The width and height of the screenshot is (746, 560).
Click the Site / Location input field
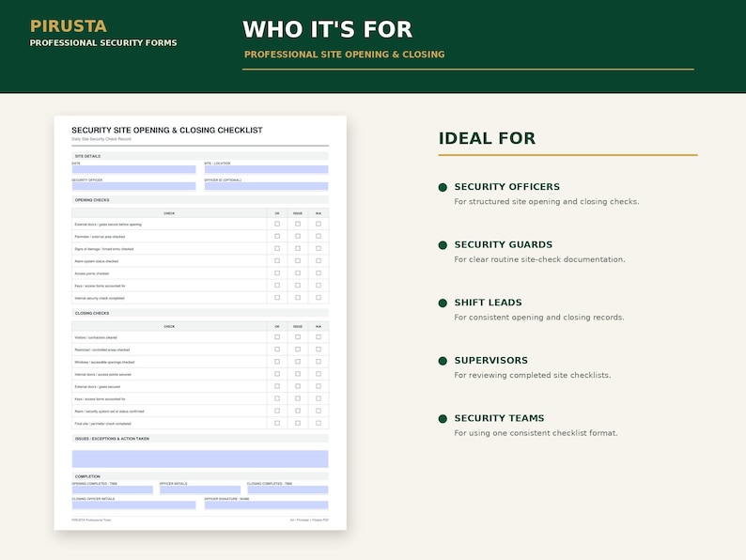[x=267, y=169]
